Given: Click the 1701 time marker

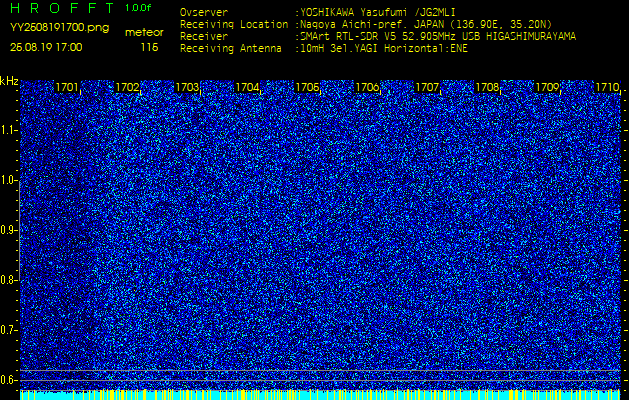Looking at the screenshot, I should pos(67,87).
